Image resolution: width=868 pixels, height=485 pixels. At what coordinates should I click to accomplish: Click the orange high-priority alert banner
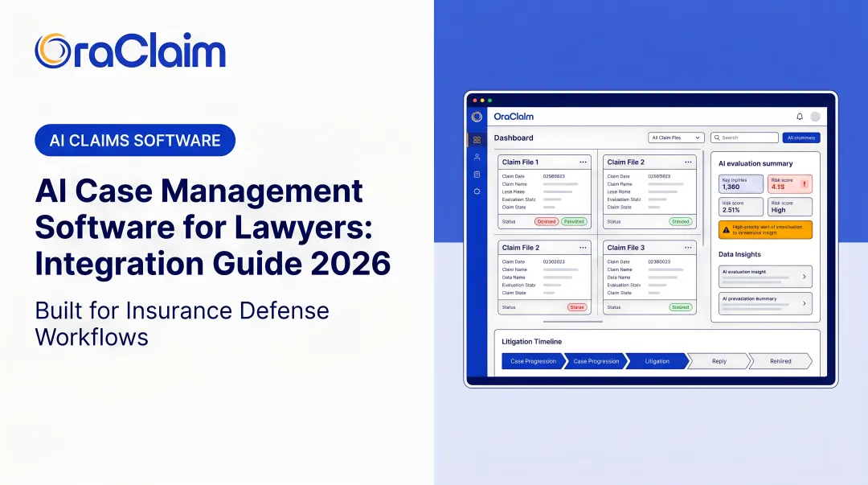click(765, 229)
